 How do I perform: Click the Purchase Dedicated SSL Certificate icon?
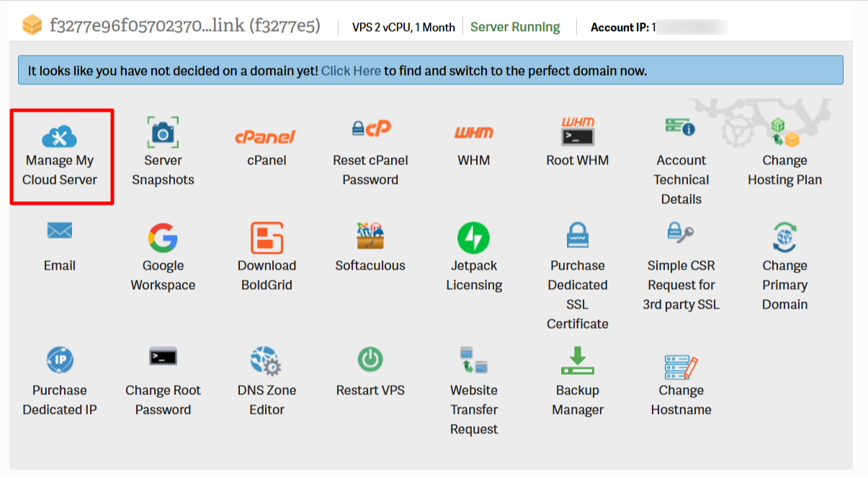pyautogui.click(x=578, y=236)
